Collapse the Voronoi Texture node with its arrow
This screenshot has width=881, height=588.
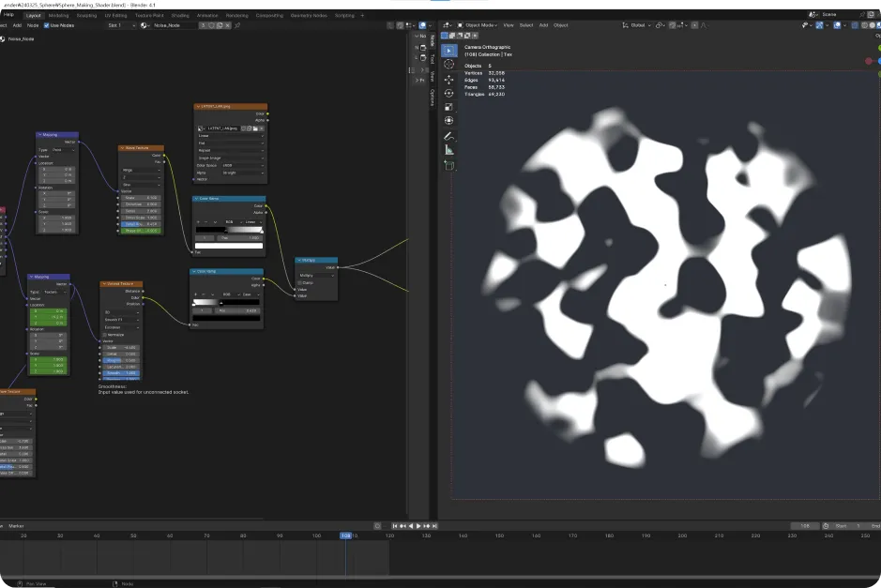click(x=104, y=284)
